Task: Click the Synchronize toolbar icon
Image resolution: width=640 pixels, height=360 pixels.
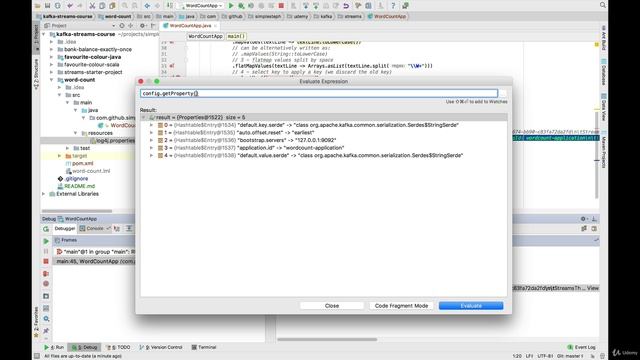Action: [58, 6]
